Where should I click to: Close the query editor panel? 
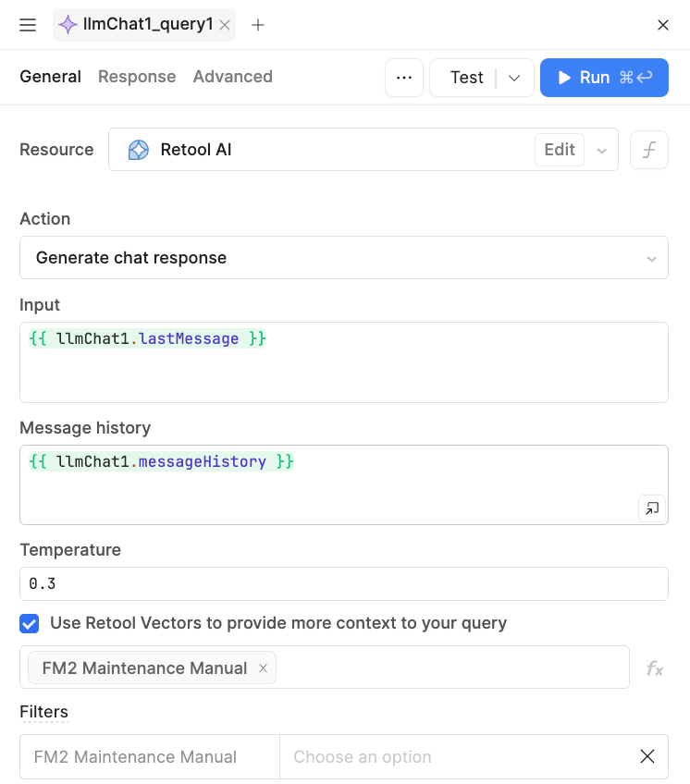click(662, 25)
